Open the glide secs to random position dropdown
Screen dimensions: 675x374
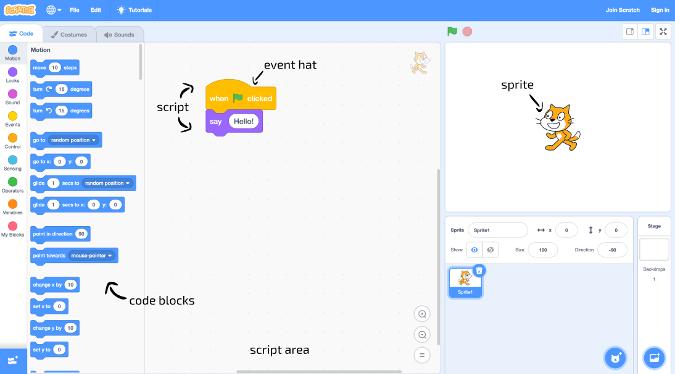click(108, 183)
